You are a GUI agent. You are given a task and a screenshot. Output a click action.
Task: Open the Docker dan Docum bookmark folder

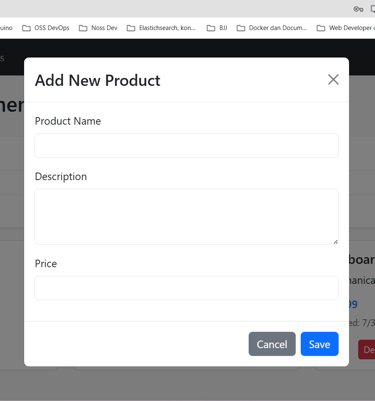272,28
